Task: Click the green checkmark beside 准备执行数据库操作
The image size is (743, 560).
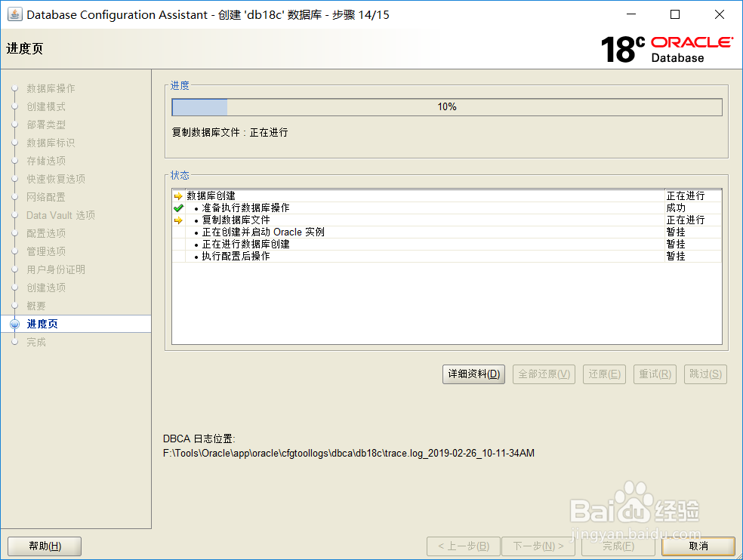Action: [x=180, y=208]
